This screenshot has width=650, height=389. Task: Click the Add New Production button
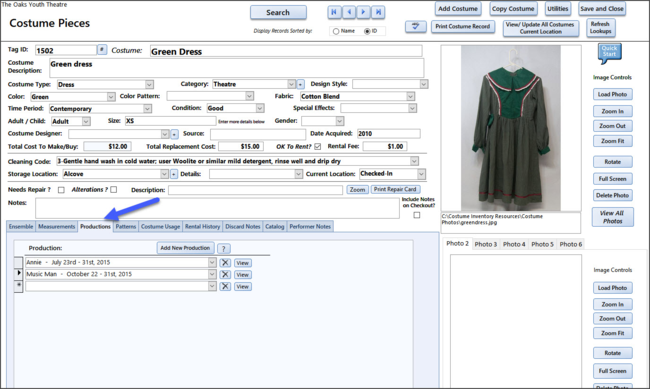pos(185,248)
